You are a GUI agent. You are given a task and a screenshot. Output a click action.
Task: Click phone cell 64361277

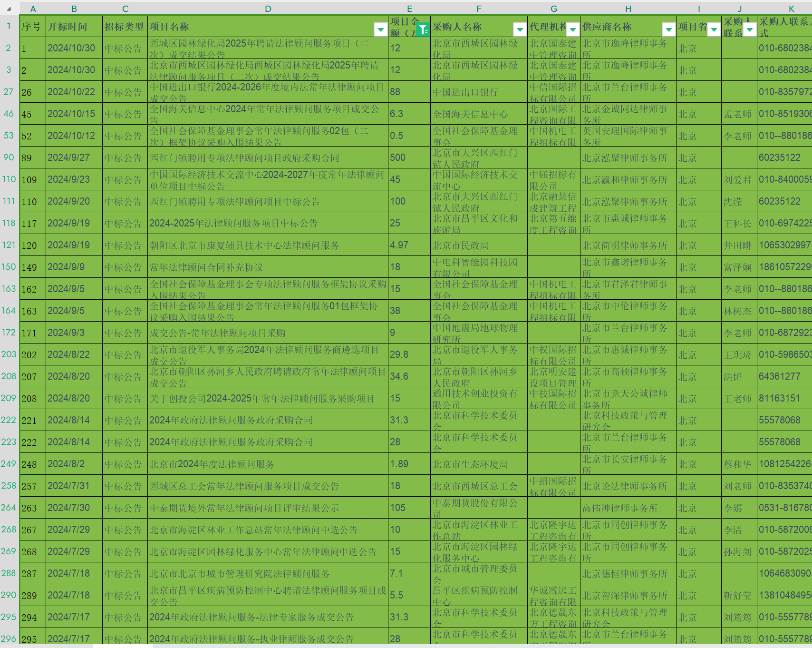pos(784,376)
